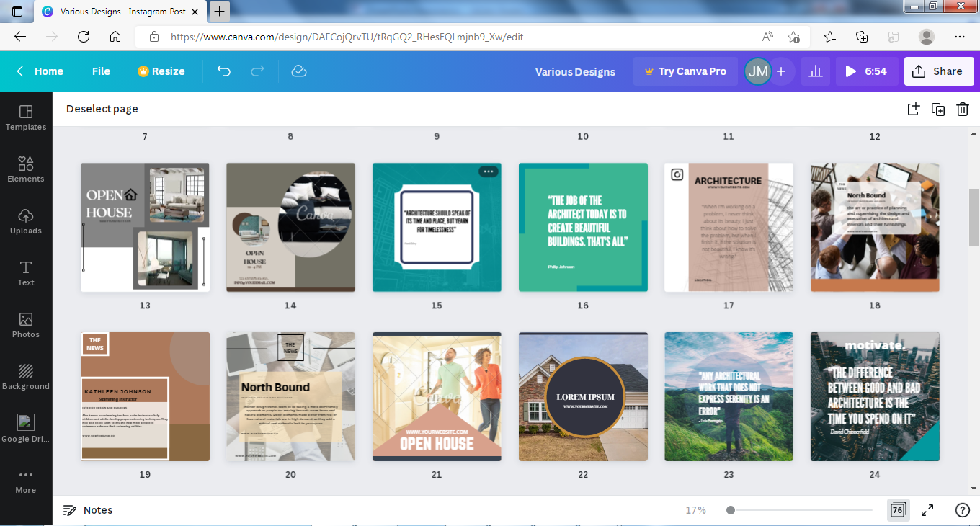Click the address bar URL
Image resolution: width=980 pixels, height=526 pixels.
[347, 37]
